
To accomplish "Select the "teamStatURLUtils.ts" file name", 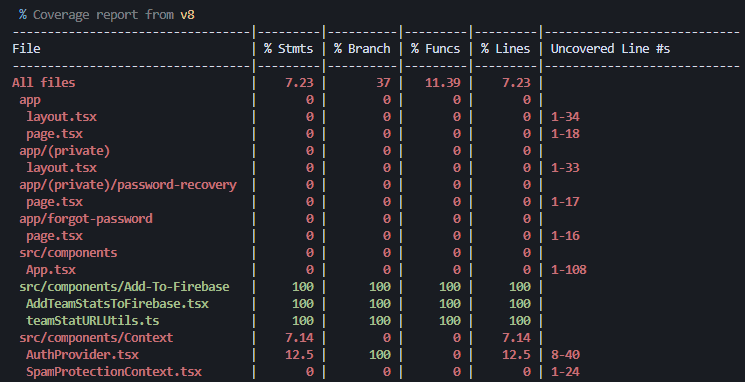I will click(x=93, y=321).
